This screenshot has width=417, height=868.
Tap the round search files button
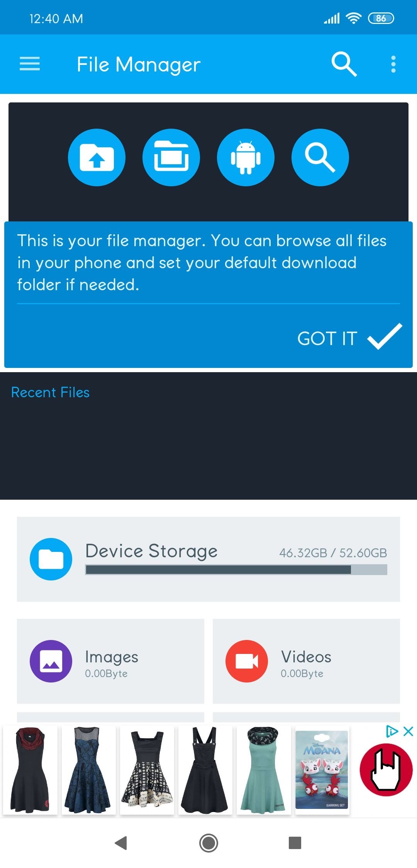(320, 157)
